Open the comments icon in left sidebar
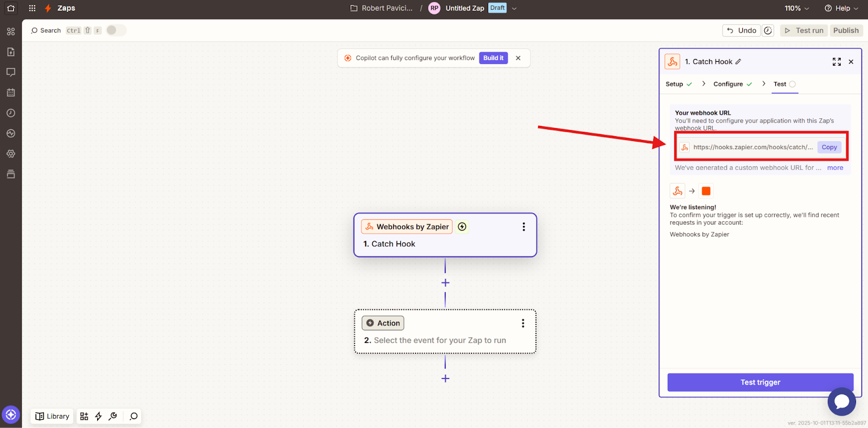Image resolution: width=868 pixels, height=428 pixels. (x=11, y=72)
